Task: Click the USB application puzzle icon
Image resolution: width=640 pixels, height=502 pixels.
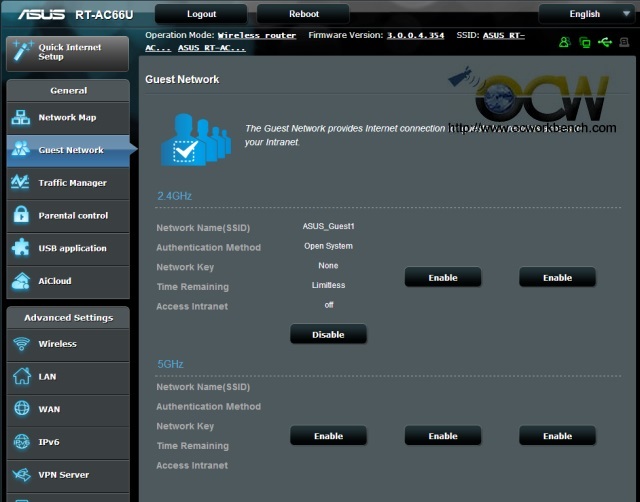Action: point(20,247)
